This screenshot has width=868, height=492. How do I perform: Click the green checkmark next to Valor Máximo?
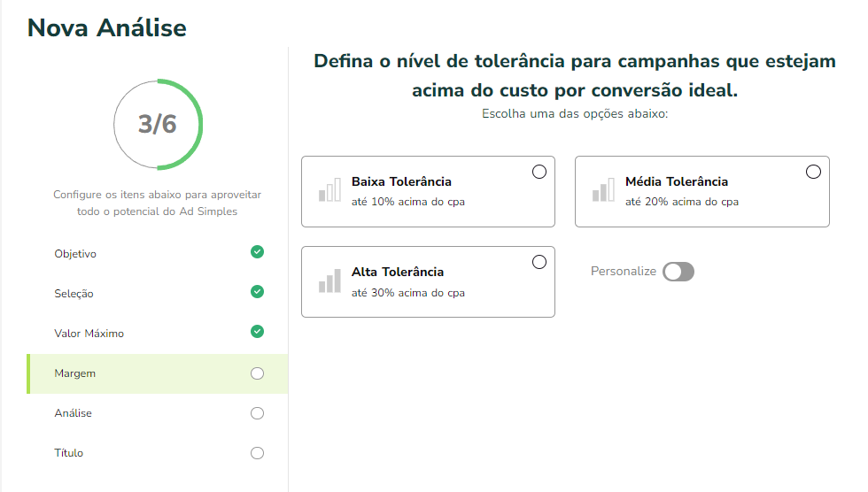coord(257,332)
